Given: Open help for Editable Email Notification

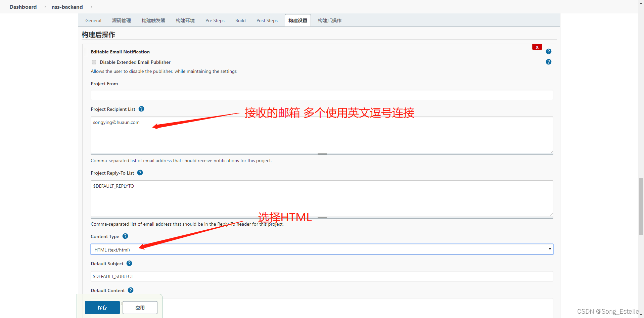Looking at the screenshot, I should tap(548, 51).
